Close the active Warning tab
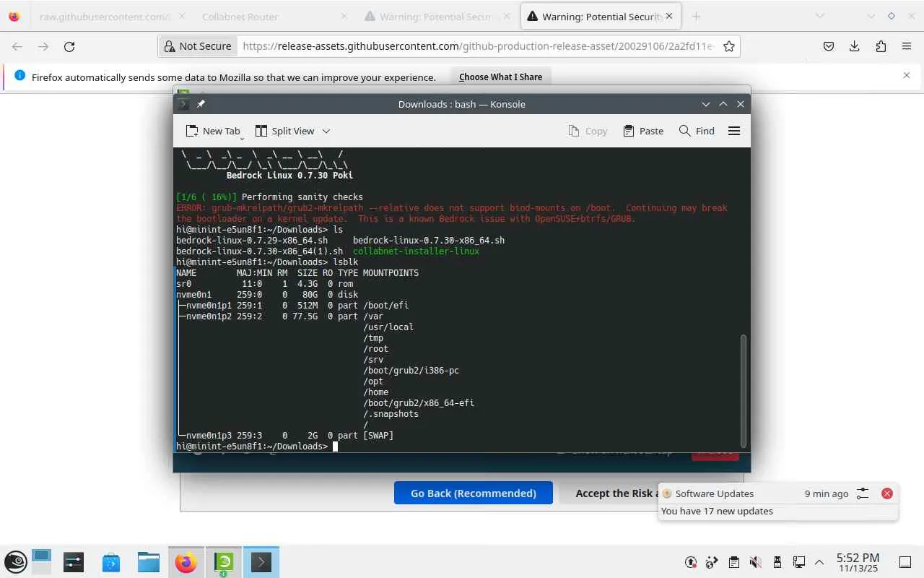924x578 pixels. (669, 16)
